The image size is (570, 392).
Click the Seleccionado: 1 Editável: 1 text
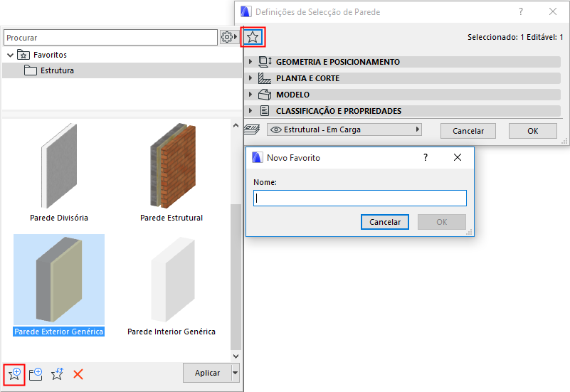coord(515,37)
